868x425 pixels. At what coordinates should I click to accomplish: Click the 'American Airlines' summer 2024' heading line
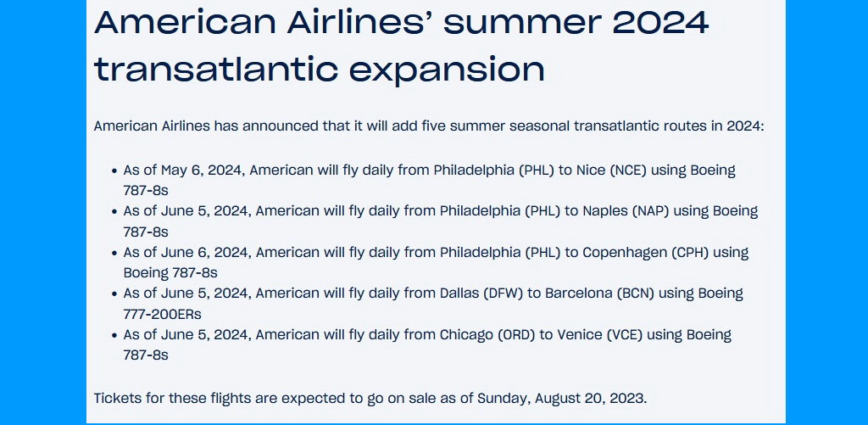(401, 22)
